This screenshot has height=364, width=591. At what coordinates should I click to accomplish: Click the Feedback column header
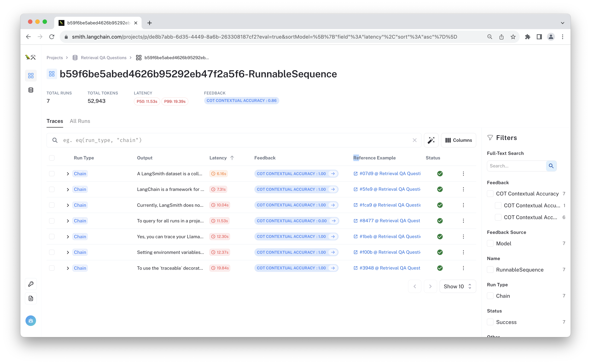[265, 158]
